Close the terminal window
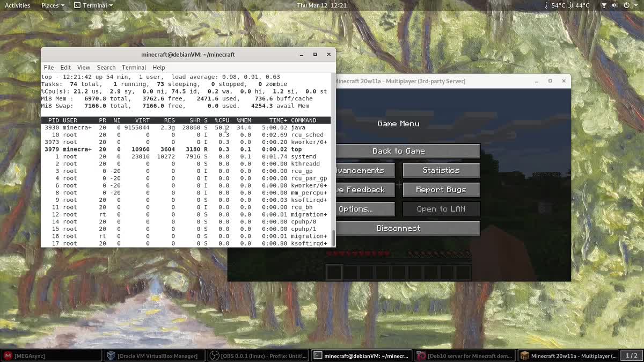 [x=329, y=54]
